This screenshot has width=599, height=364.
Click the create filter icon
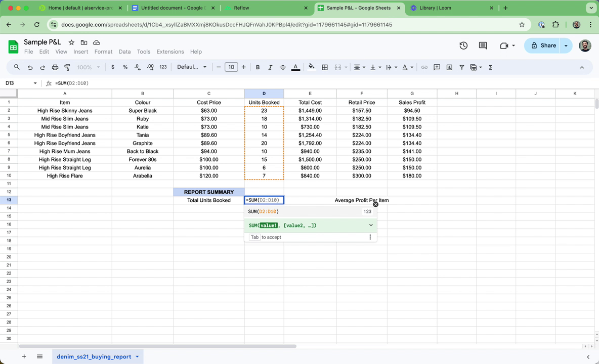461,67
